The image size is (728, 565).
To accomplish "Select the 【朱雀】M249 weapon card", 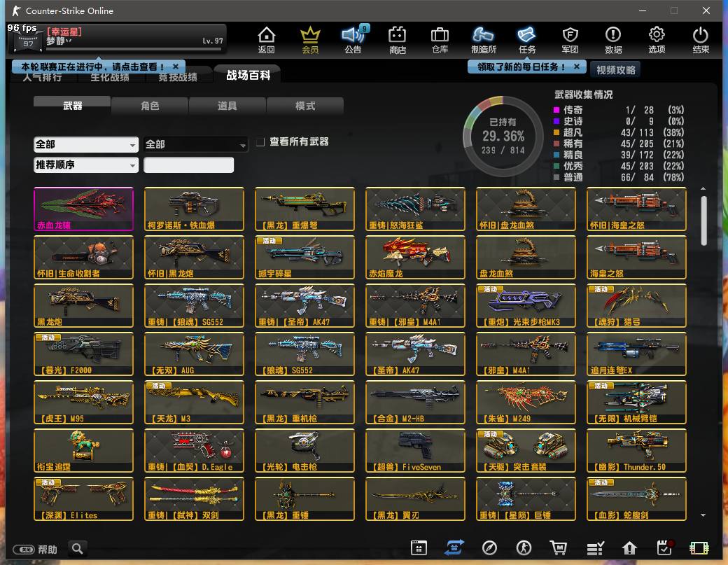I will (526, 402).
